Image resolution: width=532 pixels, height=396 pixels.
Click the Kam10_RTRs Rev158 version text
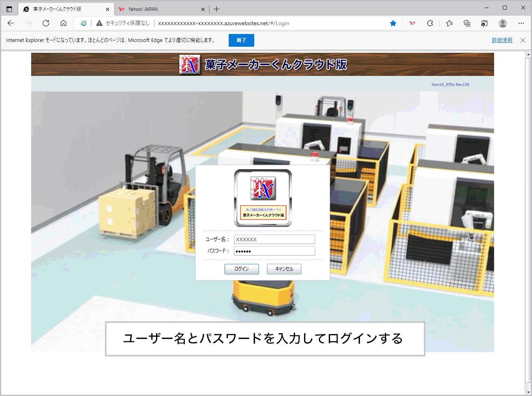(450, 85)
